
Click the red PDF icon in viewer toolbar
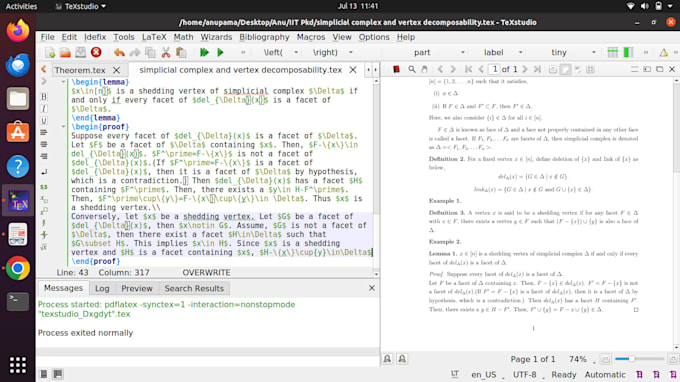(x=396, y=69)
